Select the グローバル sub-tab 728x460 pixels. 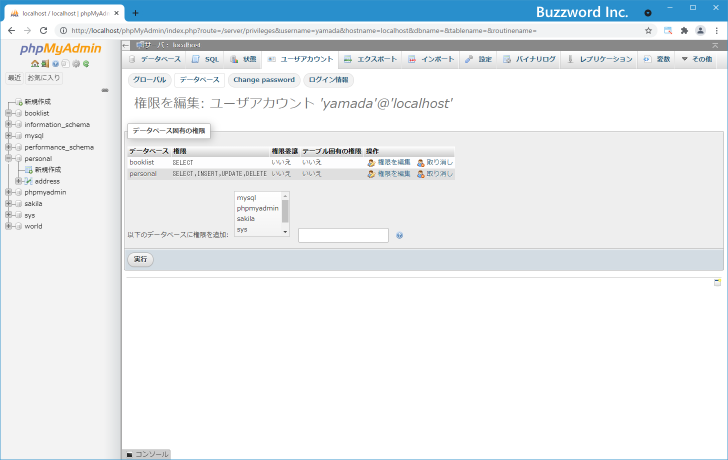149,79
